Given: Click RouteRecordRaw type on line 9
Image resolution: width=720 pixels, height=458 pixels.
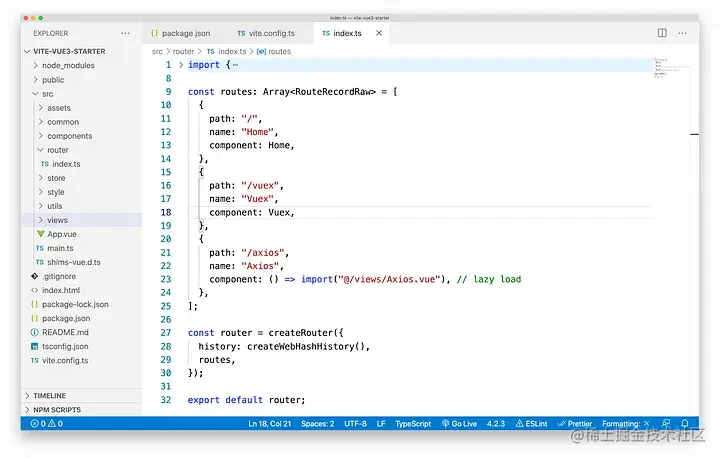Looking at the screenshot, I should coord(332,92).
